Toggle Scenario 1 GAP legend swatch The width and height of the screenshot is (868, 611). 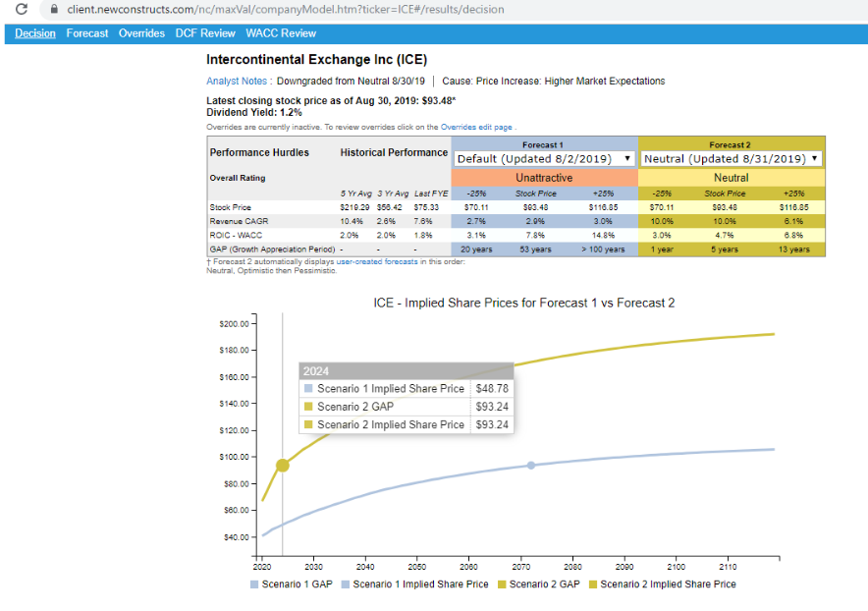click(x=254, y=584)
